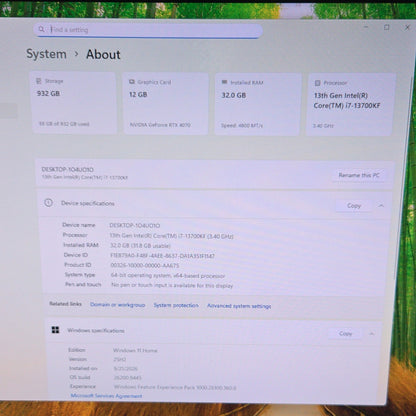
Task: Open Advanced system settings link
Action: tap(239, 306)
